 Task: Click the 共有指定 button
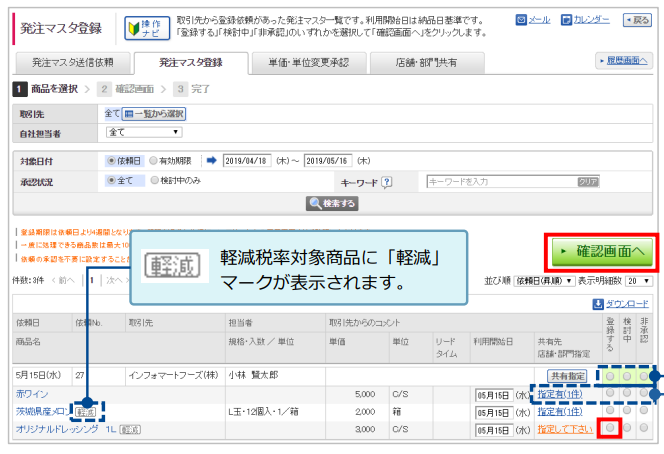pos(566,375)
